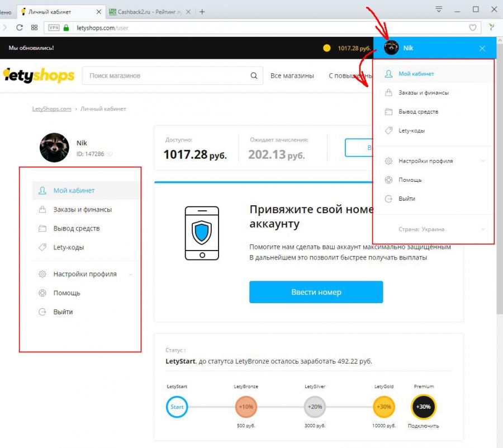Expand Настройки профиля arrow in left sidebar
503x448 pixels.
point(131,275)
